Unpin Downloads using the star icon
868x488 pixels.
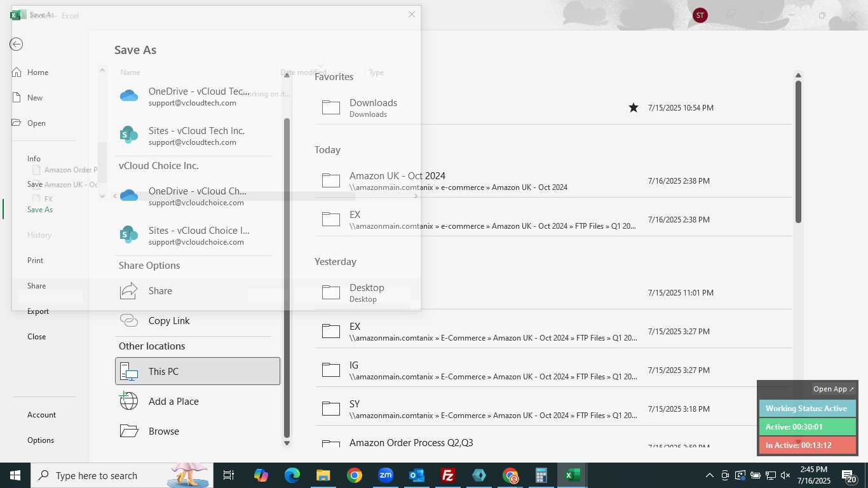(x=634, y=108)
